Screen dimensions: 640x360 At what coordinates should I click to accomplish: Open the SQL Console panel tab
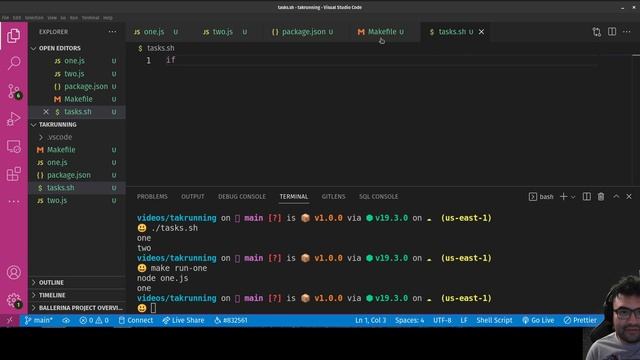click(x=378, y=197)
